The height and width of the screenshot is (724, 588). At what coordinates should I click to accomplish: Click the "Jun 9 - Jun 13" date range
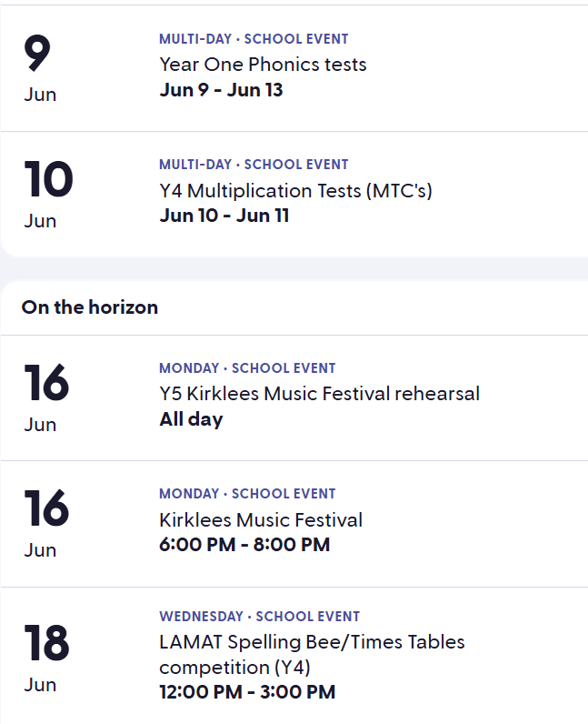tap(221, 90)
